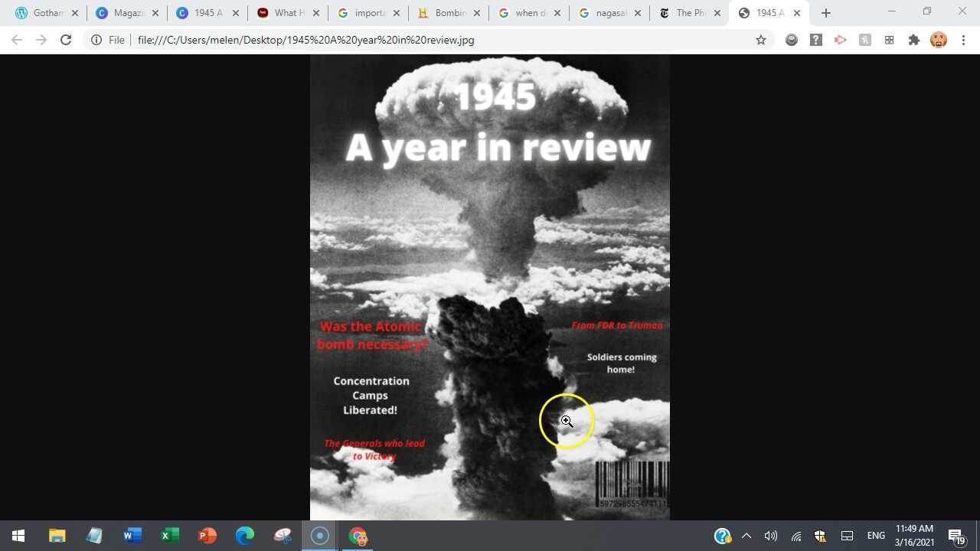
Task: Open Extensions via the puzzle piece icon
Action: click(914, 40)
